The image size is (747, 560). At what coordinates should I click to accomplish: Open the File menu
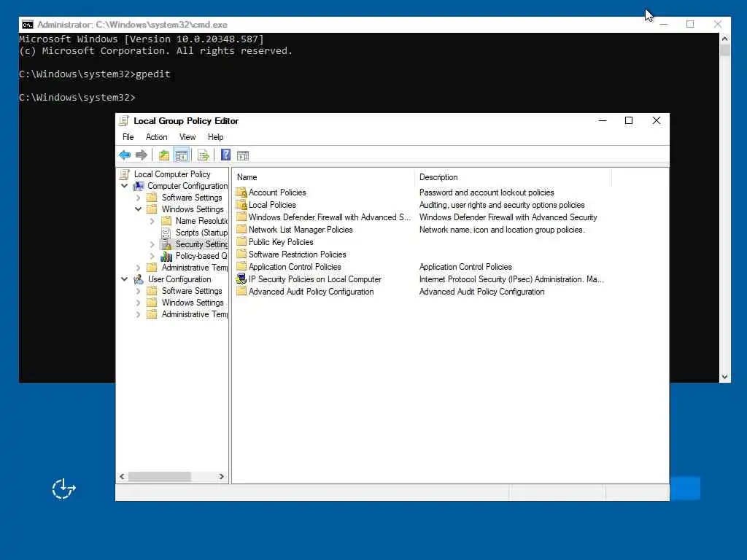pyautogui.click(x=128, y=137)
